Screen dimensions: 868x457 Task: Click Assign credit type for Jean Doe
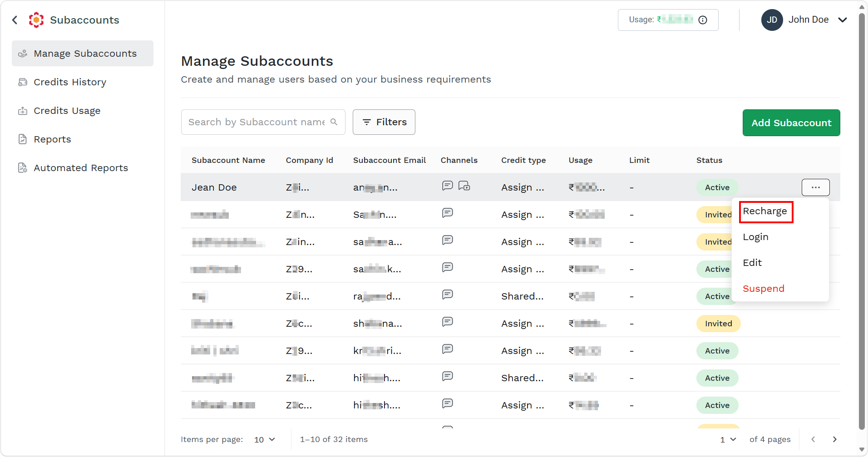(x=523, y=187)
